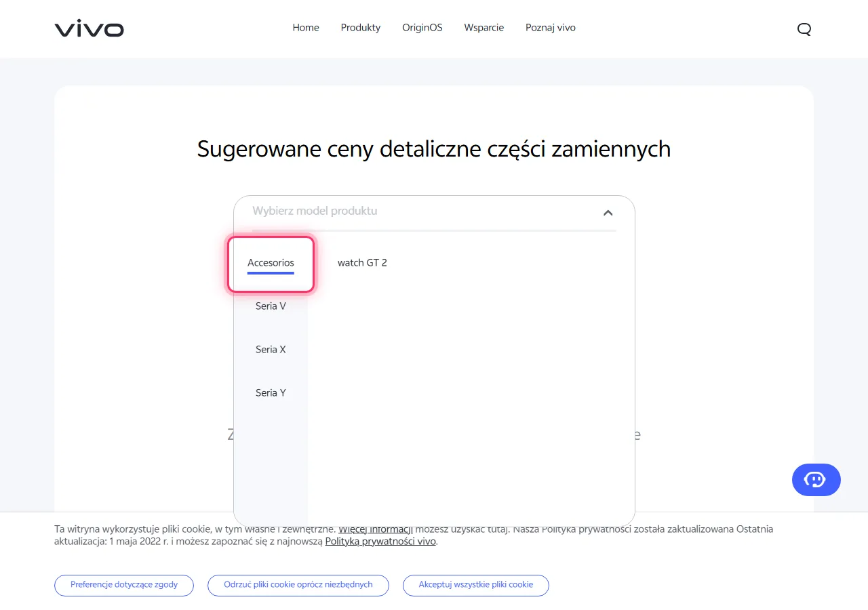Click Preferencje dotyczące zgody button
The image size is (868, 610).
(x=124, y=585)
